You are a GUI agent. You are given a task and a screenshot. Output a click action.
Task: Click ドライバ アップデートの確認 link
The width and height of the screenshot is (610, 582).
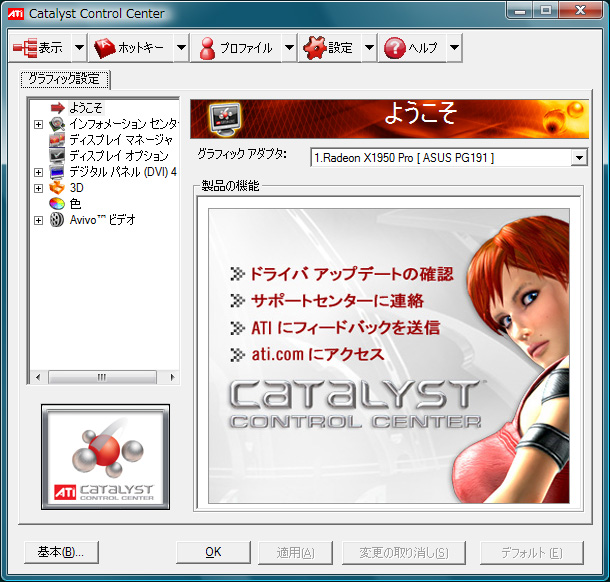(x=351, y=274)
